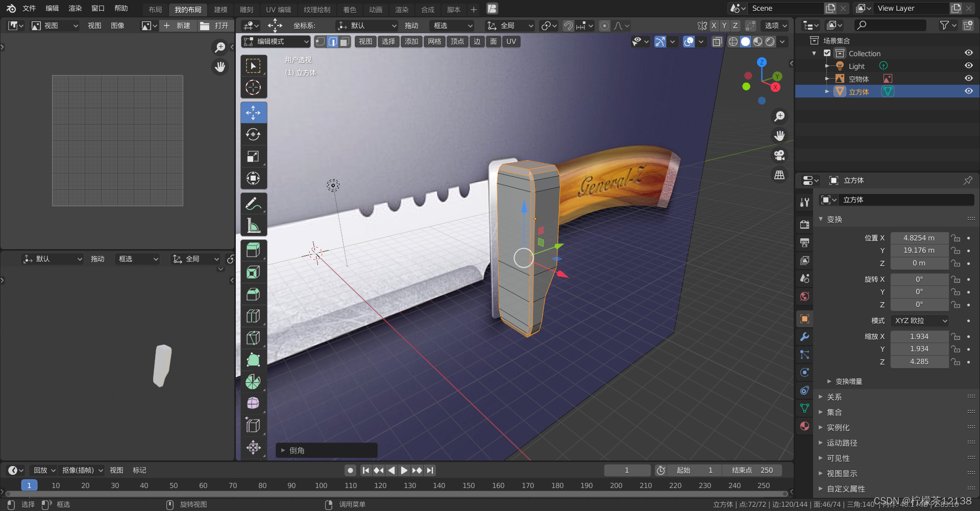Open Render properties tab
This screenshot has width=980, height=511.
coord(805,225)
